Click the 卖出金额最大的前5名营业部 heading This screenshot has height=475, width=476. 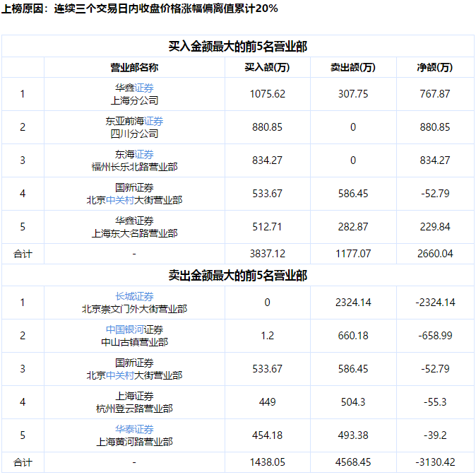click(x=237, y=275)
